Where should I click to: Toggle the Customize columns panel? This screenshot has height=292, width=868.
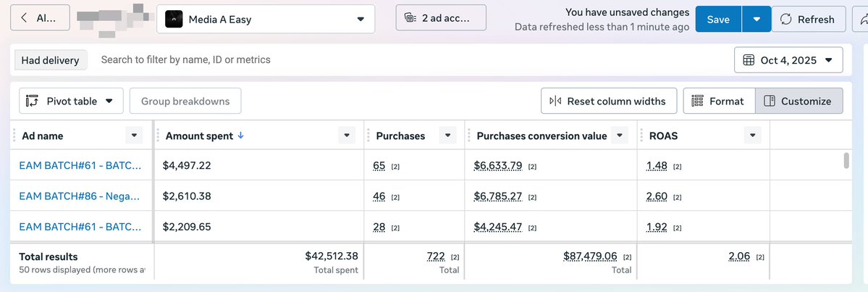799,101
